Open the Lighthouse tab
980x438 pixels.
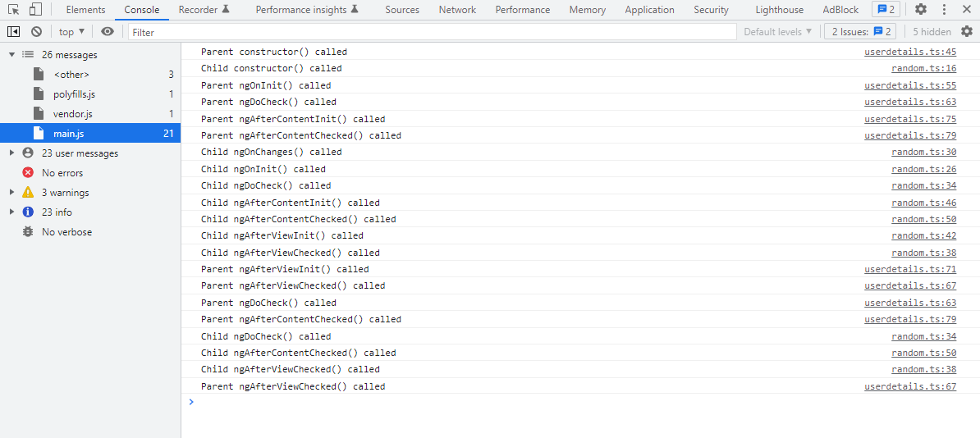tap(780, 10)
